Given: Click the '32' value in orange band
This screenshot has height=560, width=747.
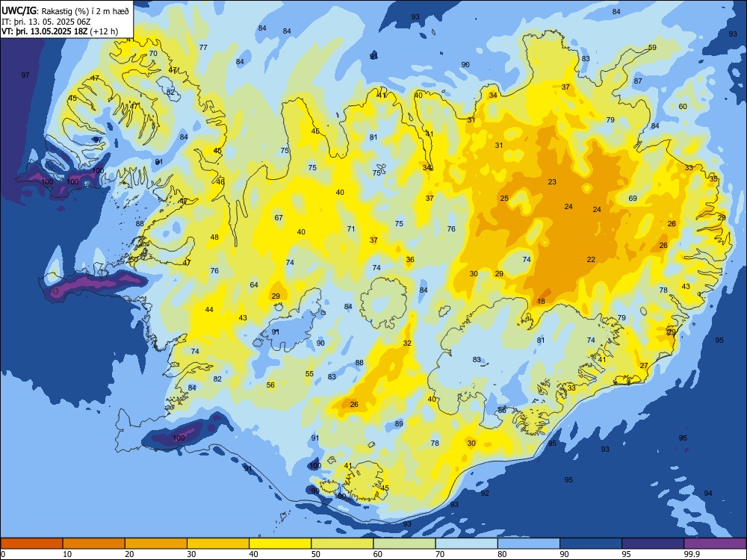Looking at the screenshot, I should click(407, 343).
